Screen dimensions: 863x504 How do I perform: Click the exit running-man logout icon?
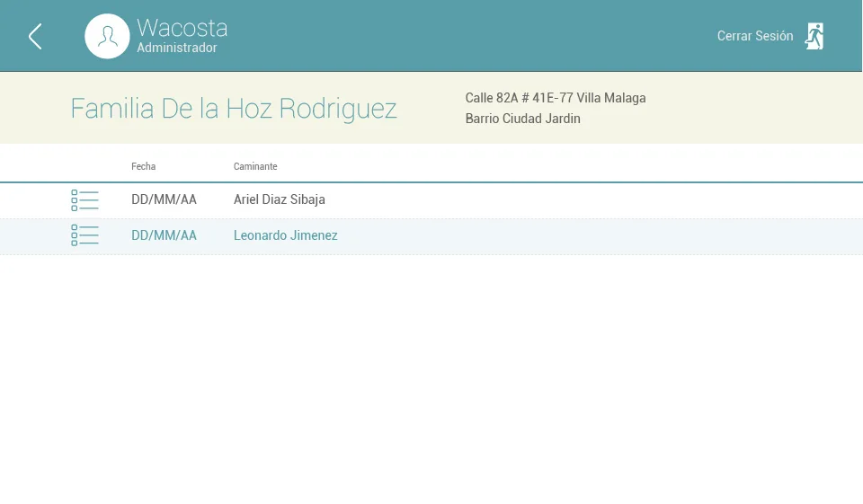[814, 36]
